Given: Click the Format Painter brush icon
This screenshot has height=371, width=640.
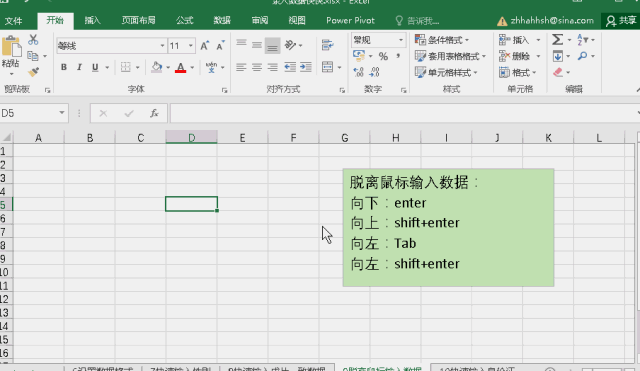Looking at the screenshot, I should [x=33, y=72].
